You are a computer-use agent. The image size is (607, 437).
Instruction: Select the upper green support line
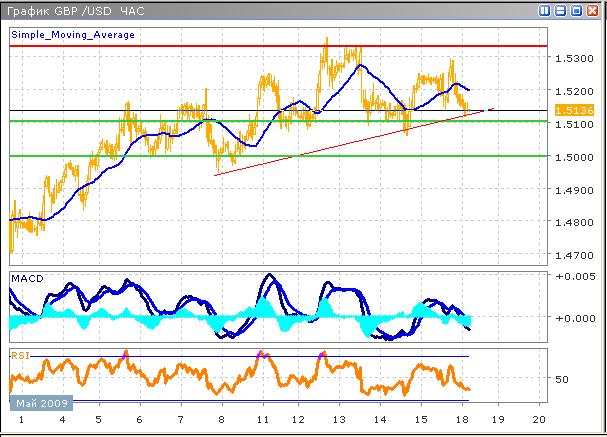pyautogui.click(x=300, y=121)
